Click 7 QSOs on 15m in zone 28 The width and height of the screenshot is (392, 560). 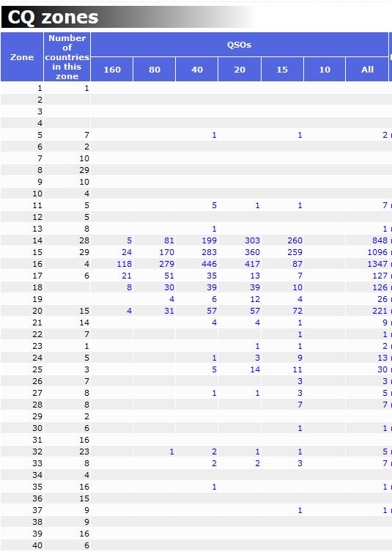point(300,405)
